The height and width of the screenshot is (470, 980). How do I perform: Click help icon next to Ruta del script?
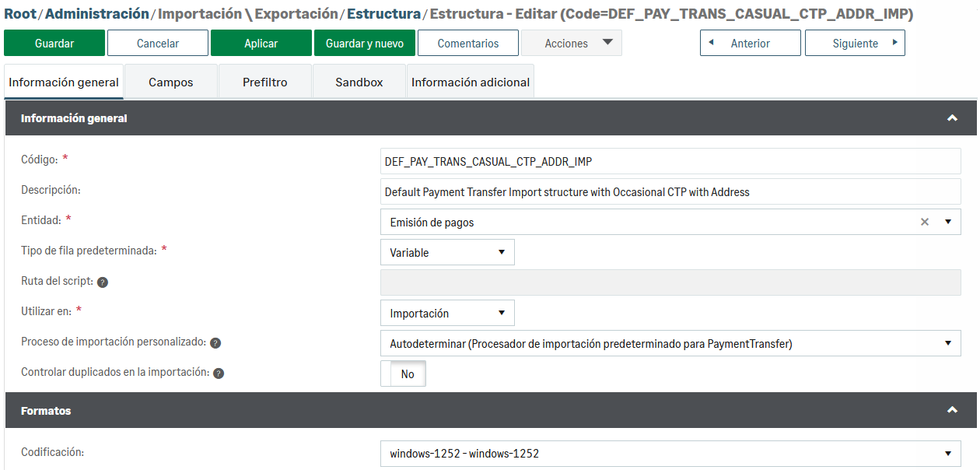coord(103,282)
